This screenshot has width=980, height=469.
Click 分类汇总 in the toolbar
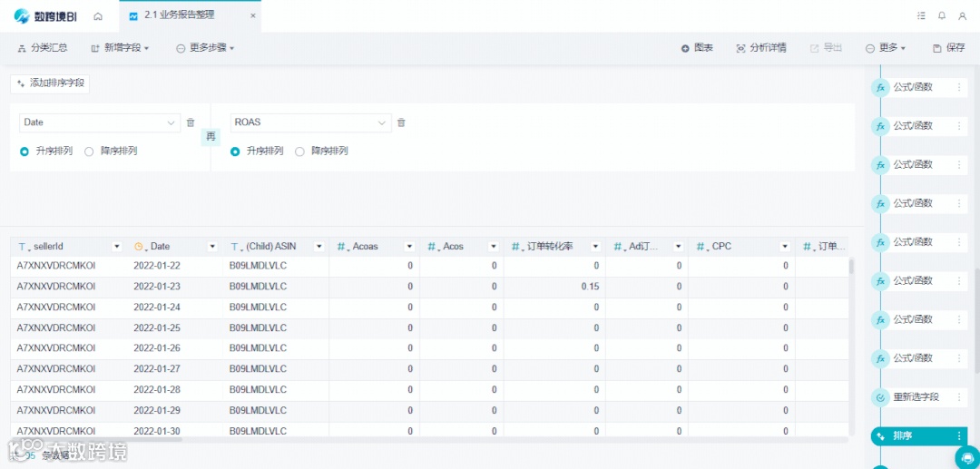coord(43,47)
